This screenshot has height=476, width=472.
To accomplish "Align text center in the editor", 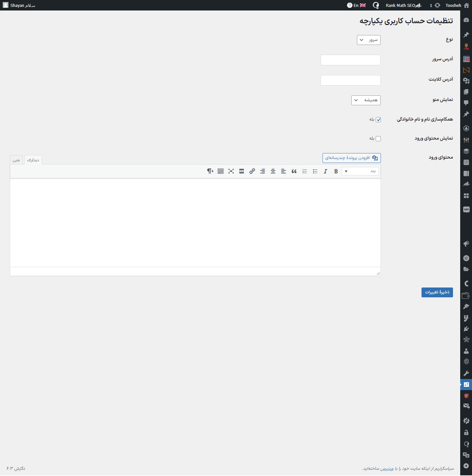I will pyautogui.click(x=273, y=171).
